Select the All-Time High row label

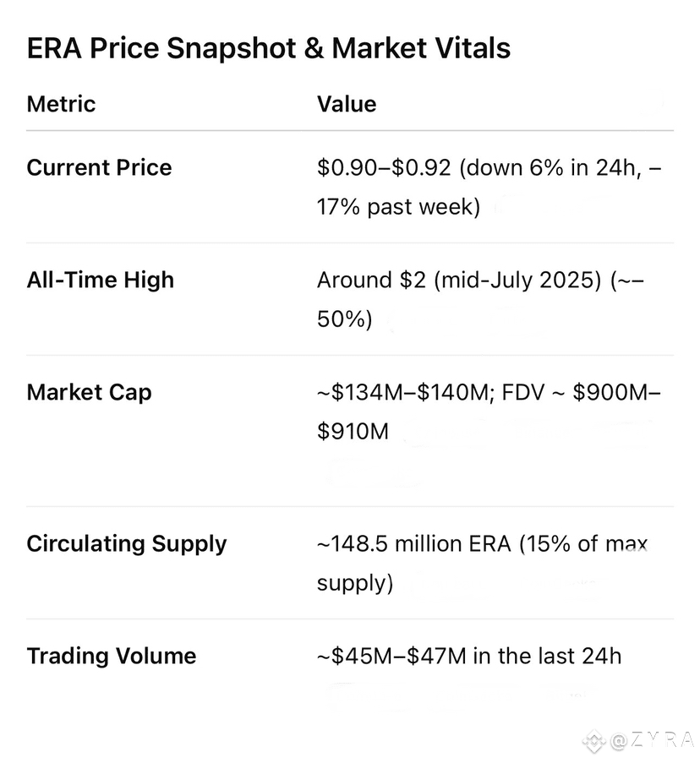[x=101, y=281]
